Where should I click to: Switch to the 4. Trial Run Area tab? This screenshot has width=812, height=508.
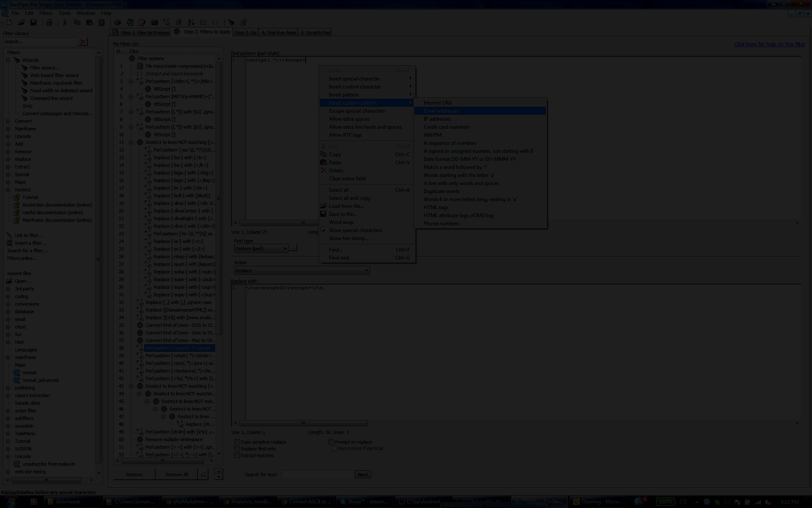point(278,33)
